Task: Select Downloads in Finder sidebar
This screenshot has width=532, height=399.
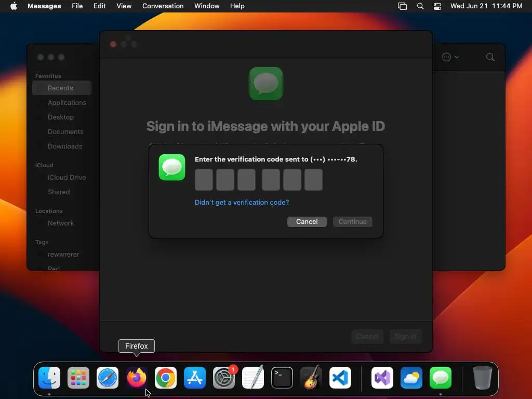Action: pyautogui.click(x=62, y=146)
